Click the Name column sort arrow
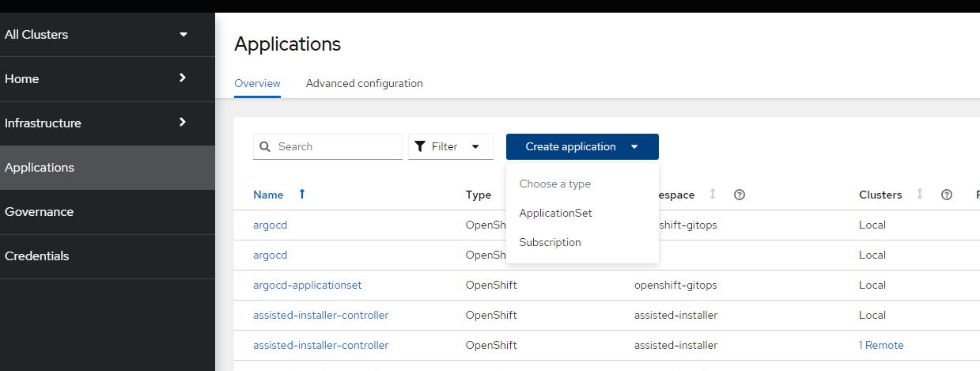The height and width of the screenshot is (371, 980). tap(301, 194)
